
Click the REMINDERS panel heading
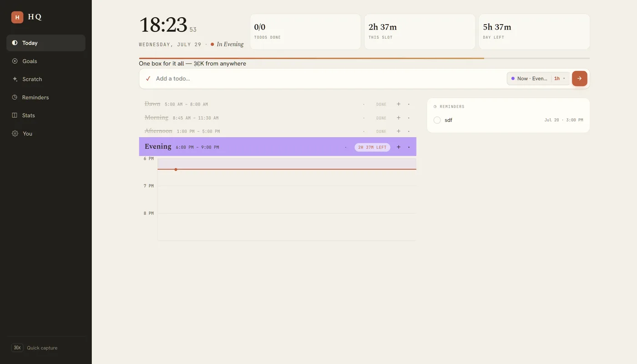pos(452,106)
